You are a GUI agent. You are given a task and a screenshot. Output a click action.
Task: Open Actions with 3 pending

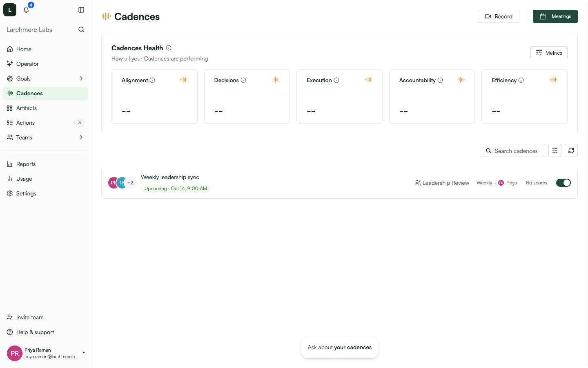[x=45, y=123]
